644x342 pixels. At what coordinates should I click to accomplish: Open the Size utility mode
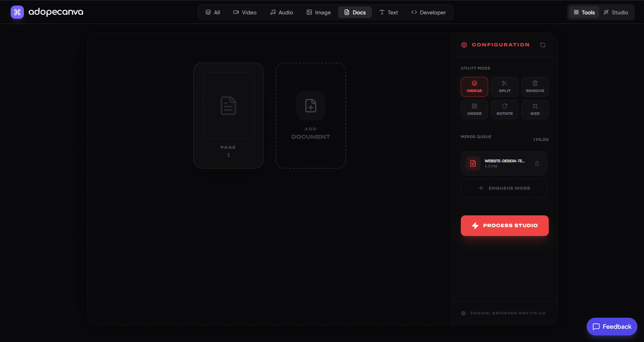tap(535, 109)
